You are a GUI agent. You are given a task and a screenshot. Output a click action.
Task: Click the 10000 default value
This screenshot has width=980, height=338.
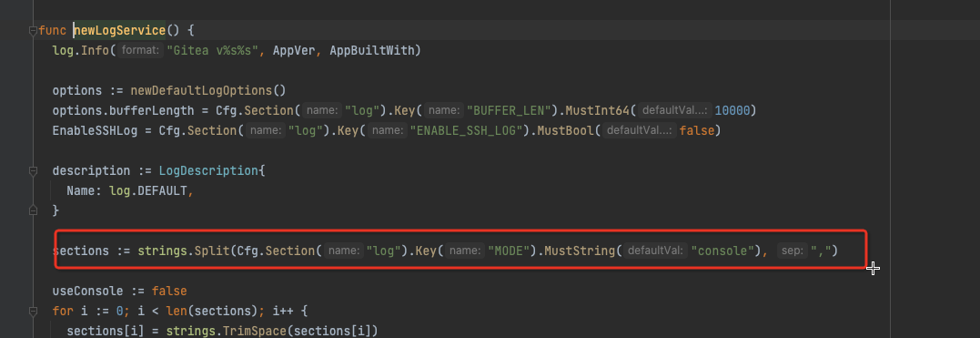(732, 110)
